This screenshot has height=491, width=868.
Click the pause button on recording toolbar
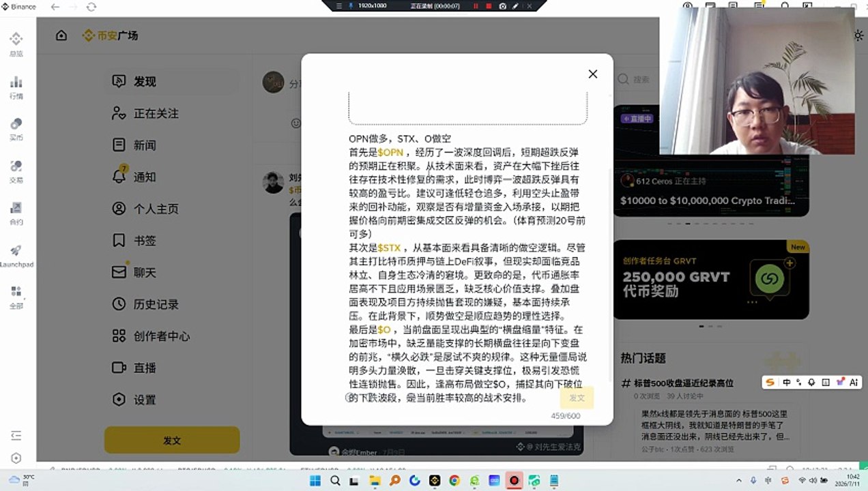pos(476,5)
